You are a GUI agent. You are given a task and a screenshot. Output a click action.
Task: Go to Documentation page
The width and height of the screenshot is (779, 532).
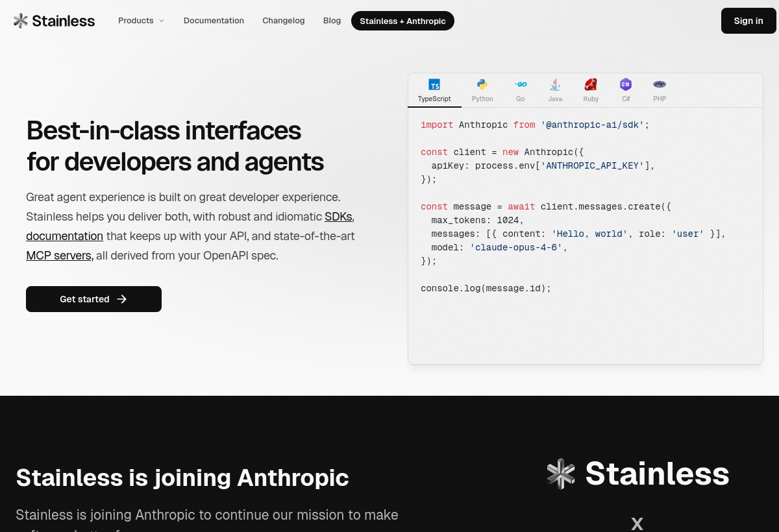pyautogui.click(x=214, y=21)
